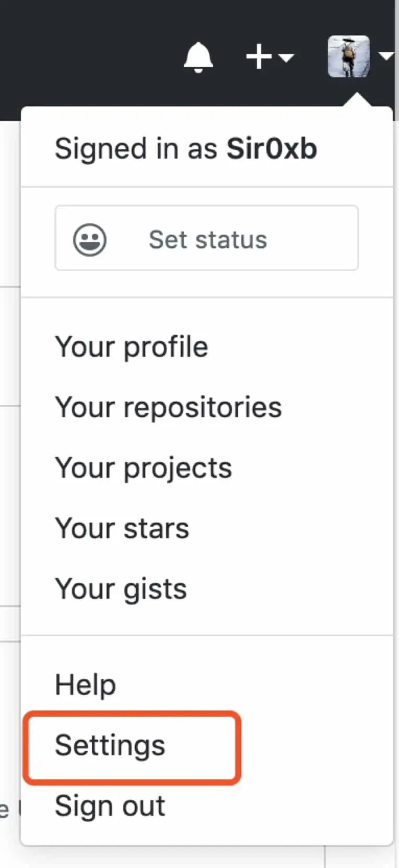The image size is (399, 868).
Task: Open Settings in the user menu
Action: coord(110,745)
